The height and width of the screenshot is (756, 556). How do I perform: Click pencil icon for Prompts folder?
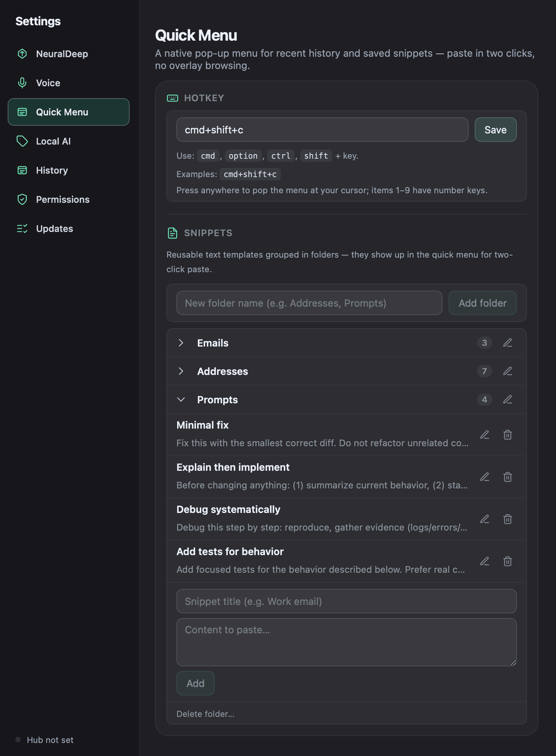pos(508,399)
